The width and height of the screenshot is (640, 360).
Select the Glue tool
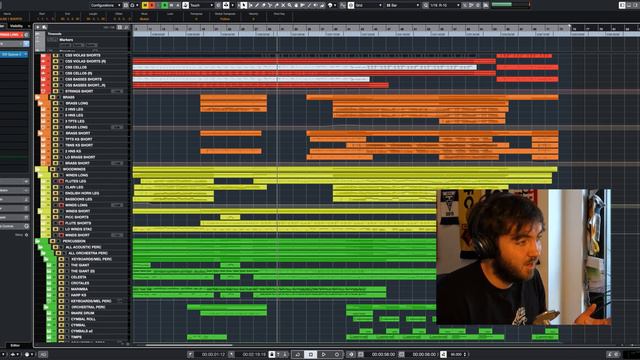277,5
